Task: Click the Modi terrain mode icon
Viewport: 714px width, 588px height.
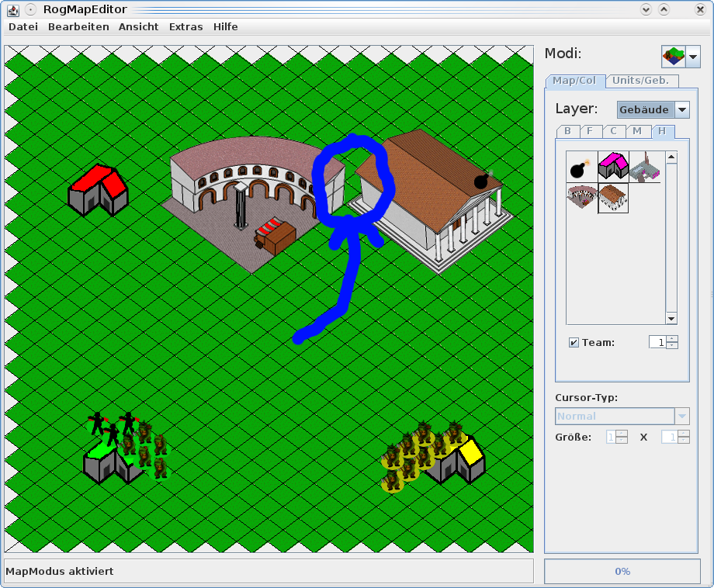Action: (x=673, y=57)
